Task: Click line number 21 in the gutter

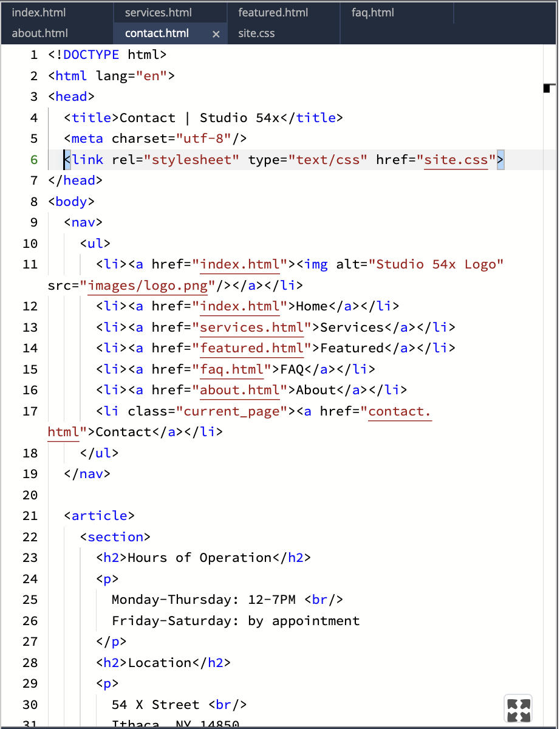Action: click(30, 516)
